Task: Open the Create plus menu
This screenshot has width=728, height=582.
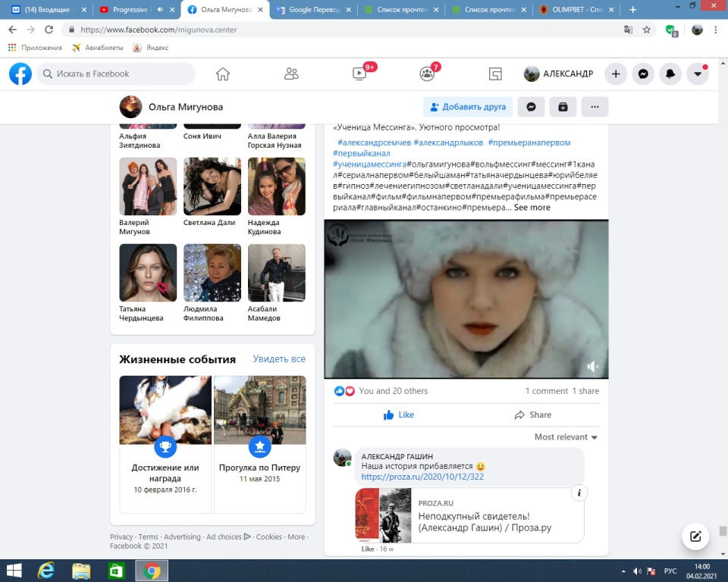Action: (616, 74)
